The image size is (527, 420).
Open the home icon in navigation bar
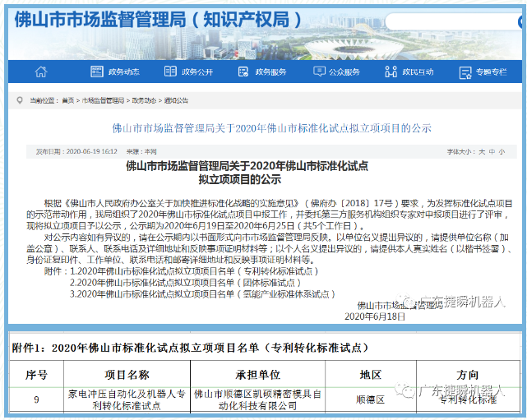pos(41,72)
